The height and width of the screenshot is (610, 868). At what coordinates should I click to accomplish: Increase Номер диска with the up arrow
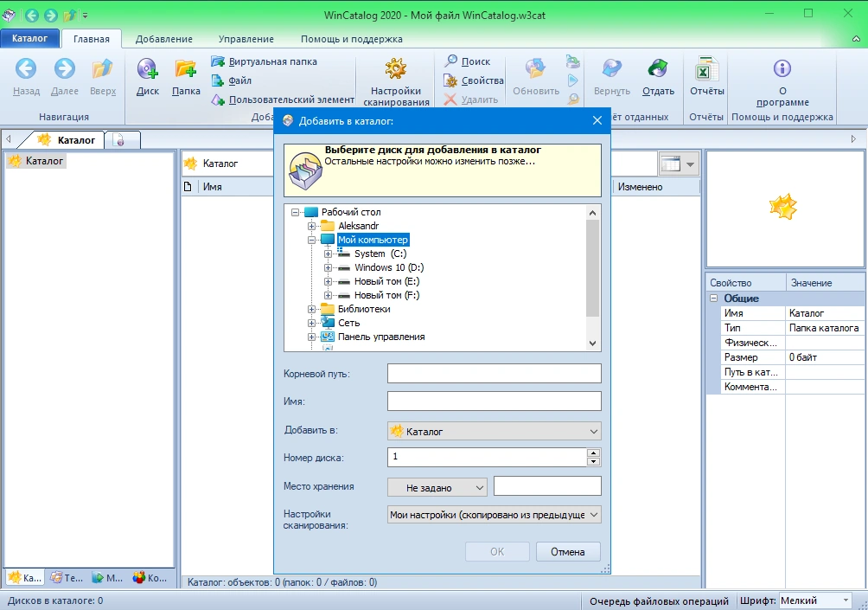593,453
